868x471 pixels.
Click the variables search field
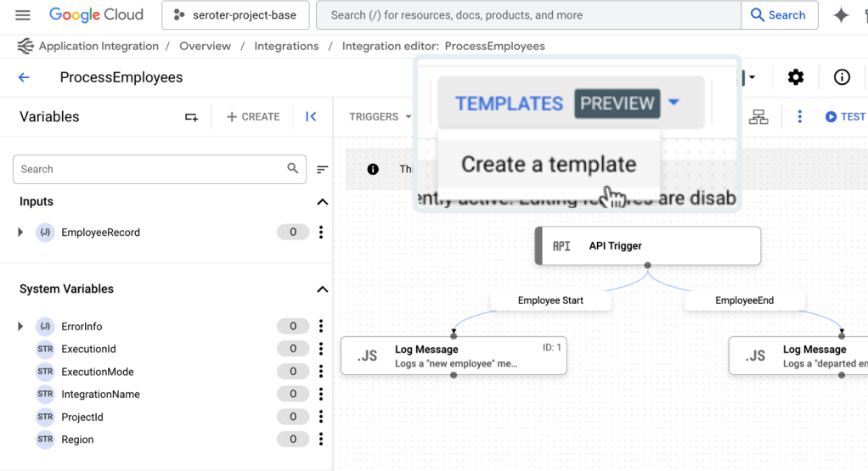point(149,170)
